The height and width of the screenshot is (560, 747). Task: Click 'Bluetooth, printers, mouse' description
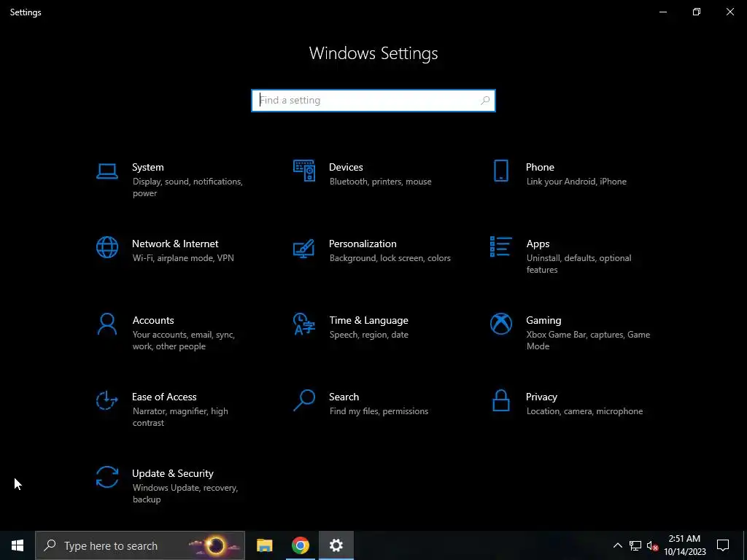pos(380,182)
